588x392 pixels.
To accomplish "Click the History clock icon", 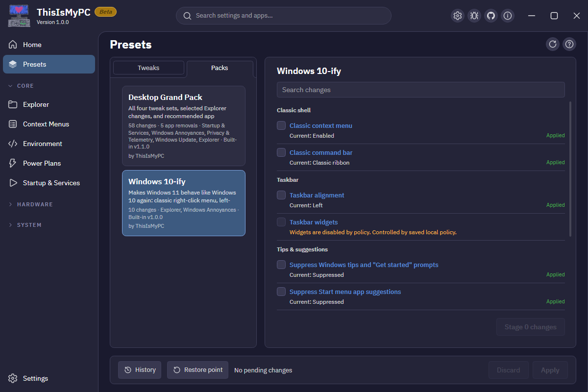I will coord(128,370).
